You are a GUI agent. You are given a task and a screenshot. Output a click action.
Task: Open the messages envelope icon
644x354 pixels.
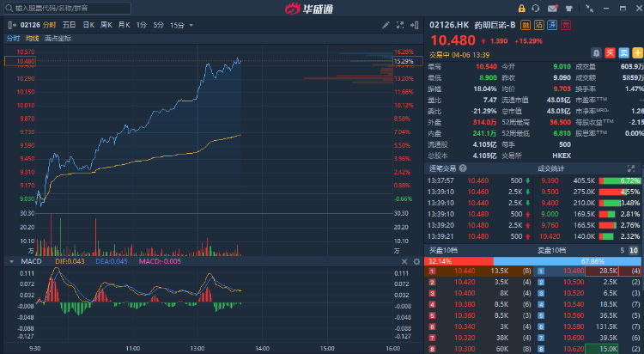[552, 9]
